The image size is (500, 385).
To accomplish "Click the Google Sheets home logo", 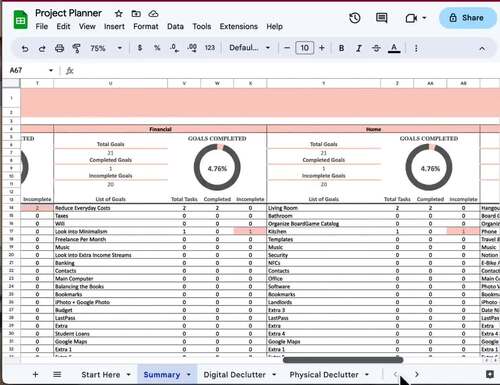I will pos(20,20).
